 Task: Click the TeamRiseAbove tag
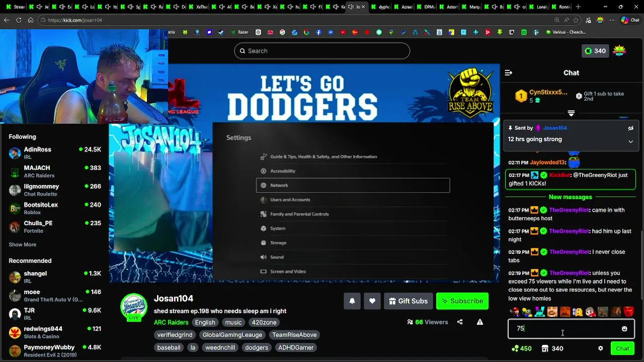click(x=294, y=335)
